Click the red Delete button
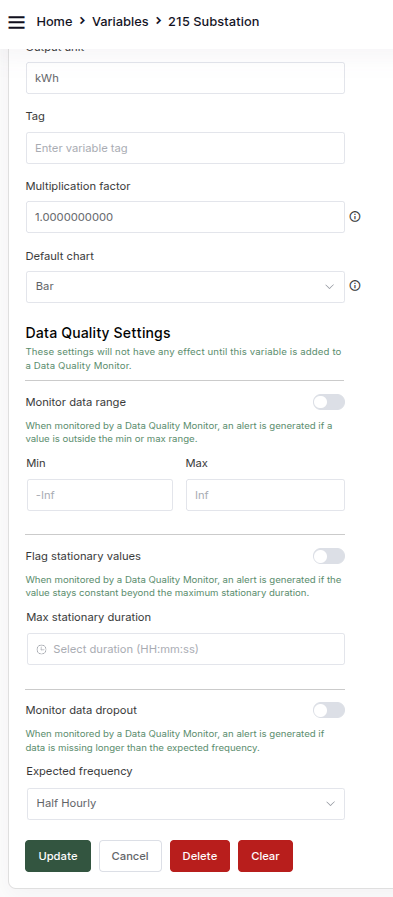The width and height of the screenshot is (393, 897). click(200, 856)
